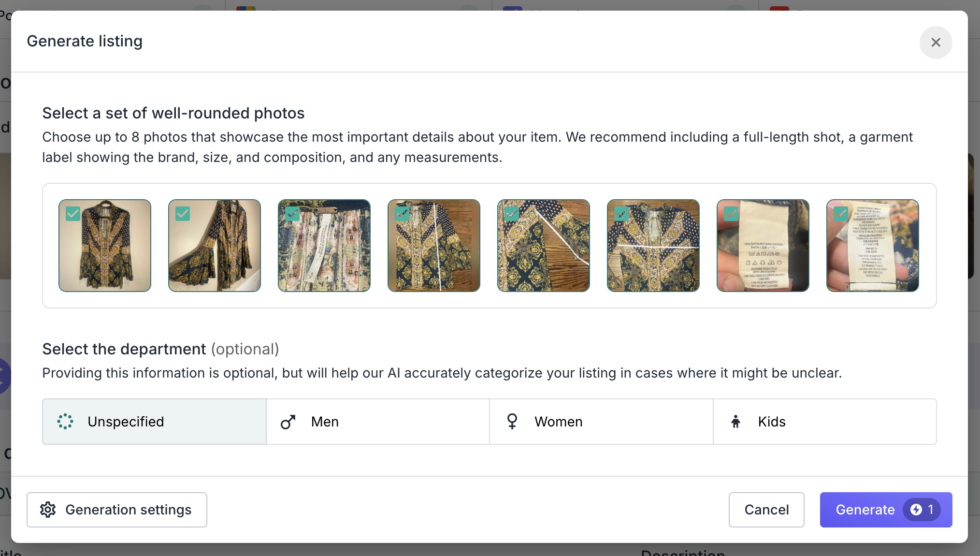Uncheck the first full-length blouse photo checkbox
The width and height of the screenshot is (980, 556).
coord(73,214)
